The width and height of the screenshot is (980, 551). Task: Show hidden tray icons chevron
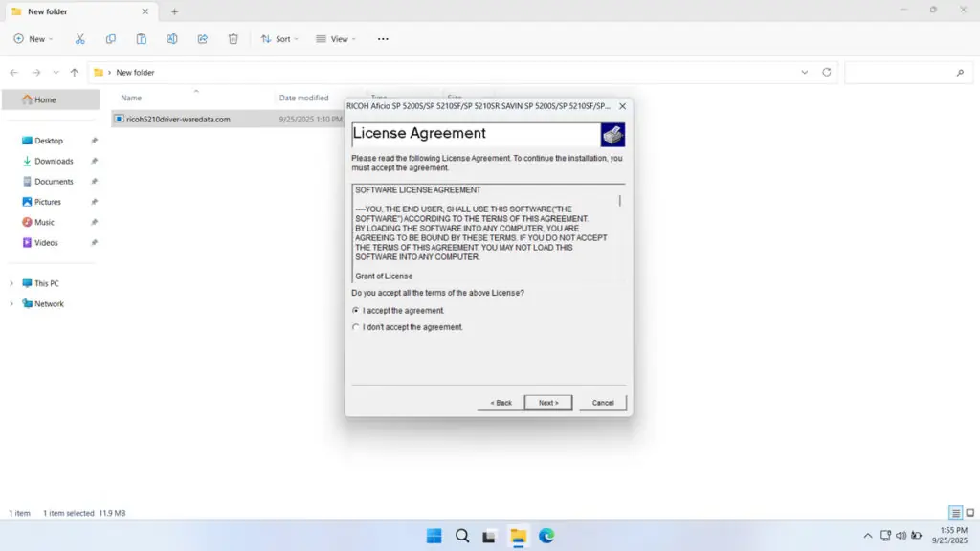(867, 536)
